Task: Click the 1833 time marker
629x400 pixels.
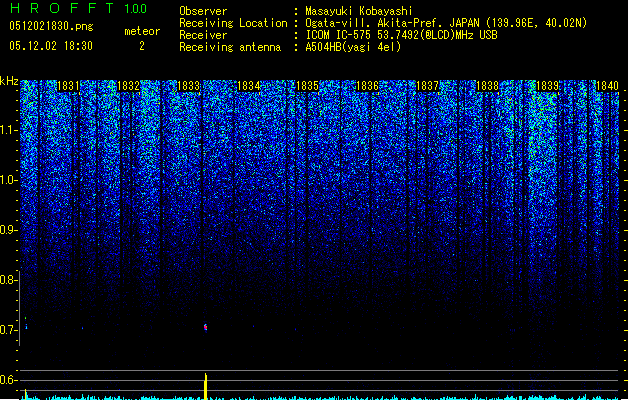Action: [x=188, y=86]
